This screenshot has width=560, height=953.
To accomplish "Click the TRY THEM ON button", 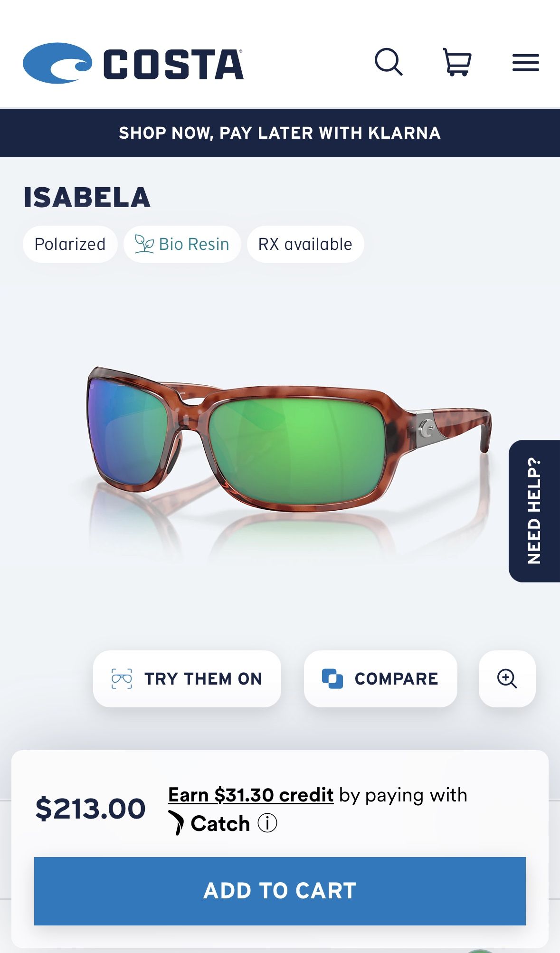I will tap(187, 678).
